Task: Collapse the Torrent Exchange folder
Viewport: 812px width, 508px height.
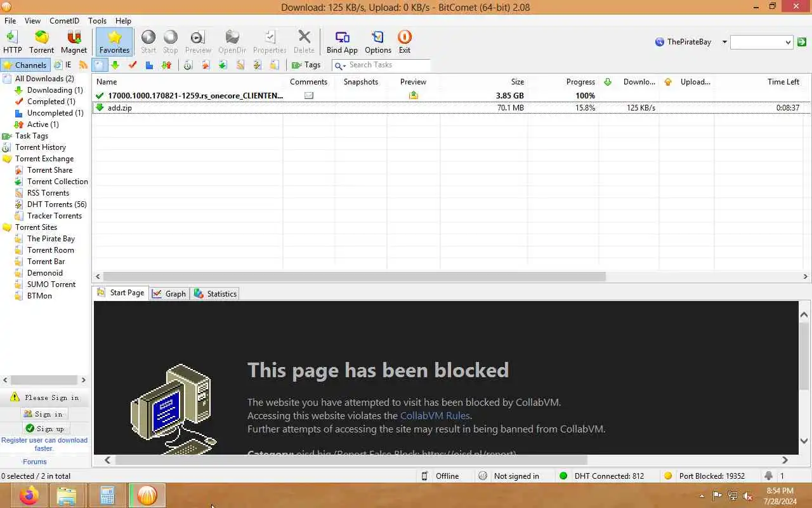Action: 44,159
